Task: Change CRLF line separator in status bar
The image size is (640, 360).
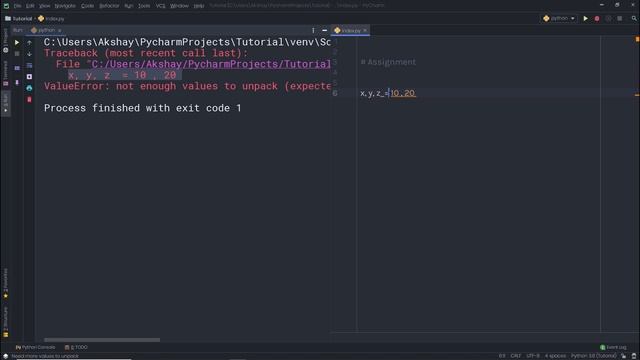Action: click(x=516, y=356)
